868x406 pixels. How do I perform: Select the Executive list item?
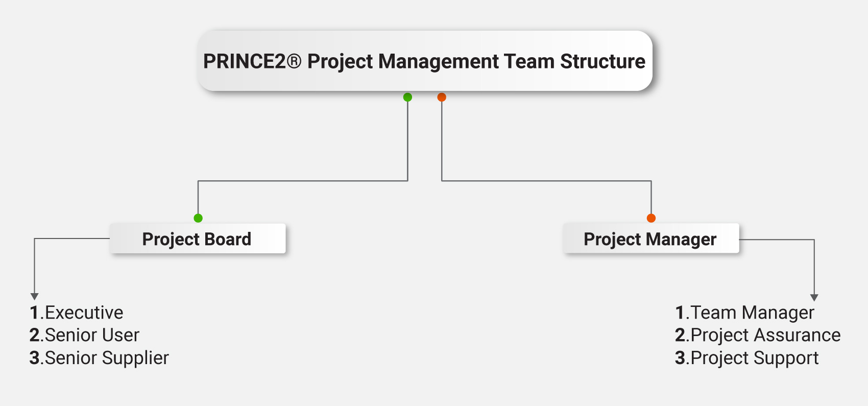click(77, 313)
